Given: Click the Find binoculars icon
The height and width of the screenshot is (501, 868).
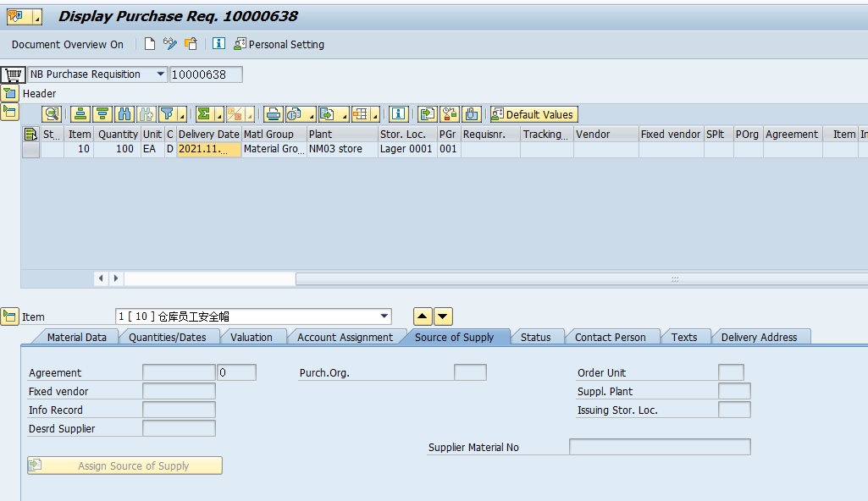Looking at the screenshot, I should (124, 114).
